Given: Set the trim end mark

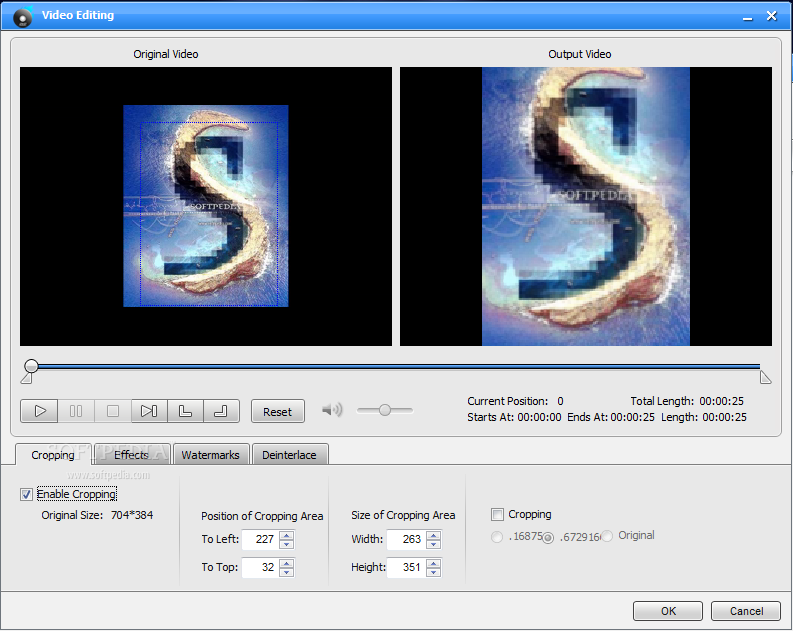Looking at the screenshot, I should [222, 411].
